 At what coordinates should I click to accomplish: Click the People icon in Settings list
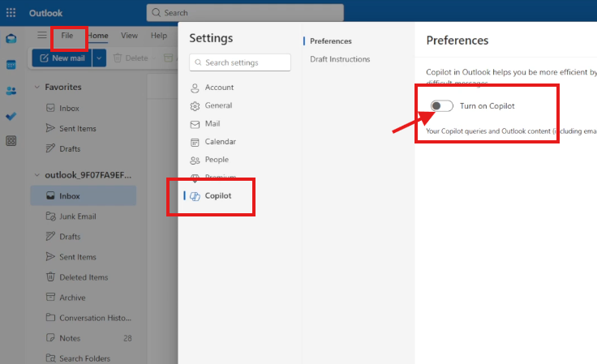(x=195, y=161)
